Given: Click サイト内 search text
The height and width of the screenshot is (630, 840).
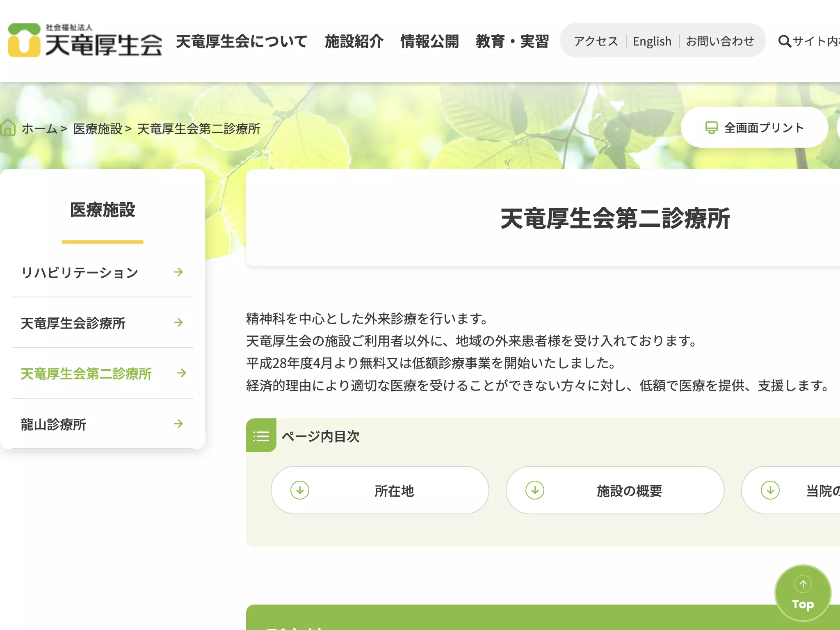Looking at the screenshot, I should pyautogui.click(x=816, y=41).
